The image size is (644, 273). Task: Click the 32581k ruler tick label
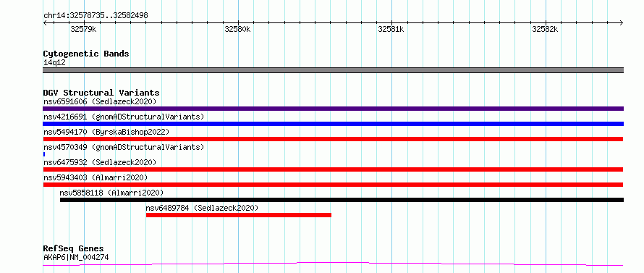pos(391,29)
